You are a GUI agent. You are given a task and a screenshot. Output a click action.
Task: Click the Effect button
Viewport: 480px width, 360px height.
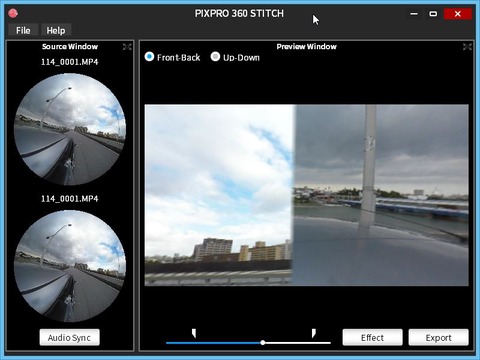tap(372, 337)
